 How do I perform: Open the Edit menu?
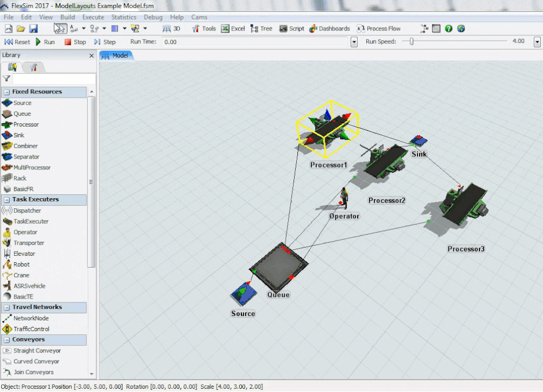tap(26, 17)
